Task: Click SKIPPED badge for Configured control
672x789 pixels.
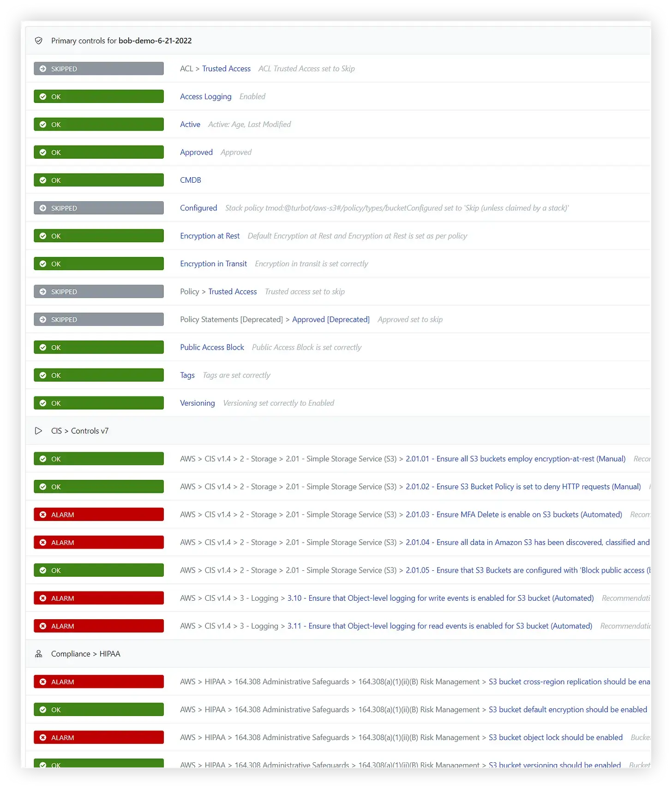Action: (x=99, y=208)
